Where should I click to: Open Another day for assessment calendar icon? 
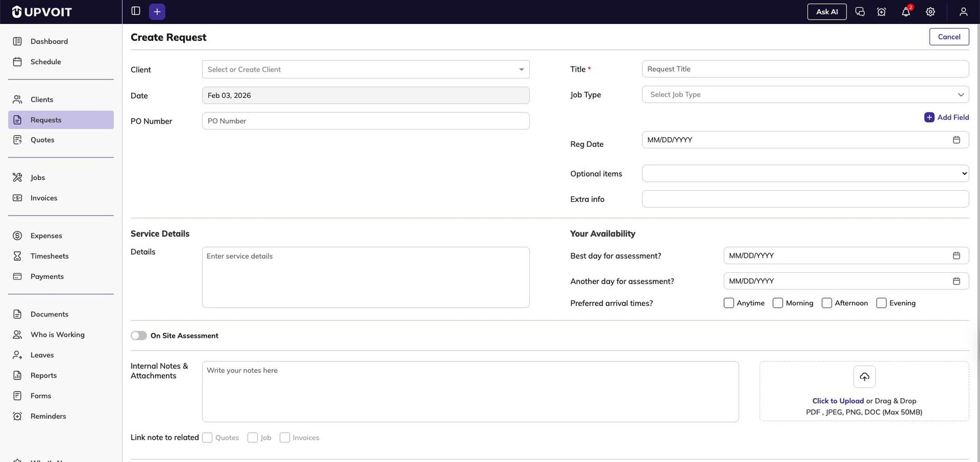pyautogui.click(x=956, y=281)
